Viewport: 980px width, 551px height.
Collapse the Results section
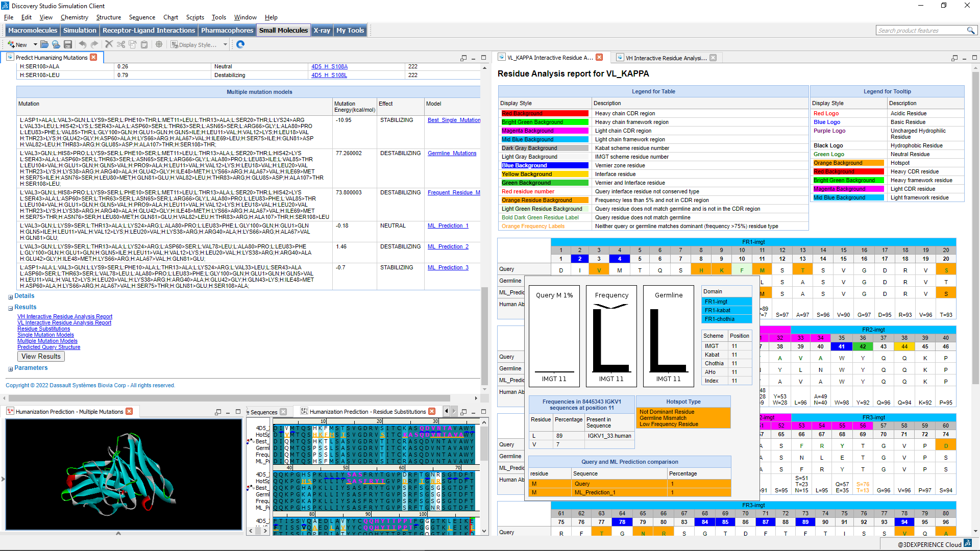click(10, 308)
